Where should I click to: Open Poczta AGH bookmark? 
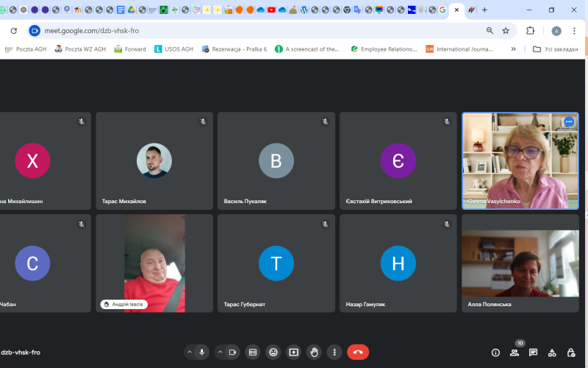pyautogui.click(x=26, y=49)
